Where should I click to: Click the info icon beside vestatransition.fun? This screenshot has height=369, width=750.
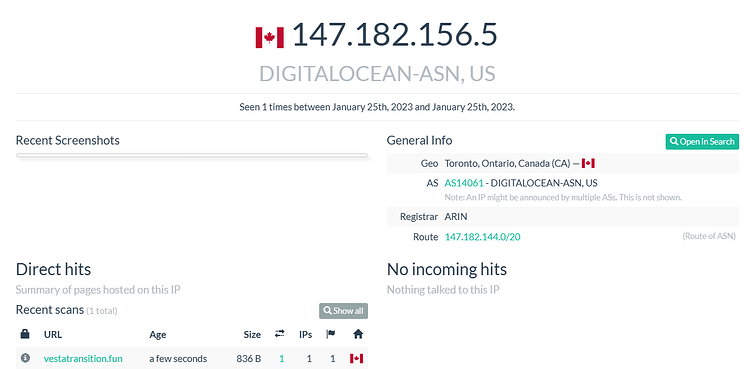pyautogui.click(x=25, y=358)
